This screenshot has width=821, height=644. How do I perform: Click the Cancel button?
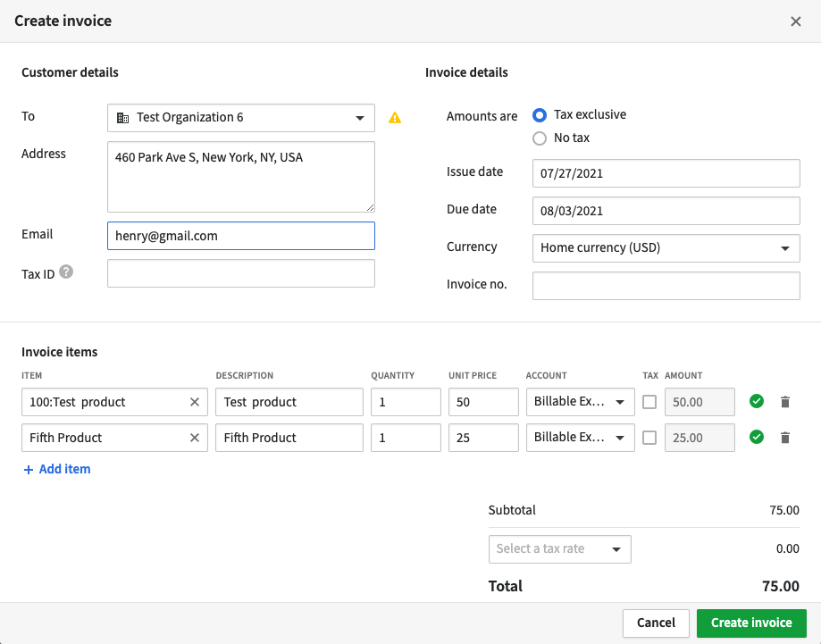point(656,623)
